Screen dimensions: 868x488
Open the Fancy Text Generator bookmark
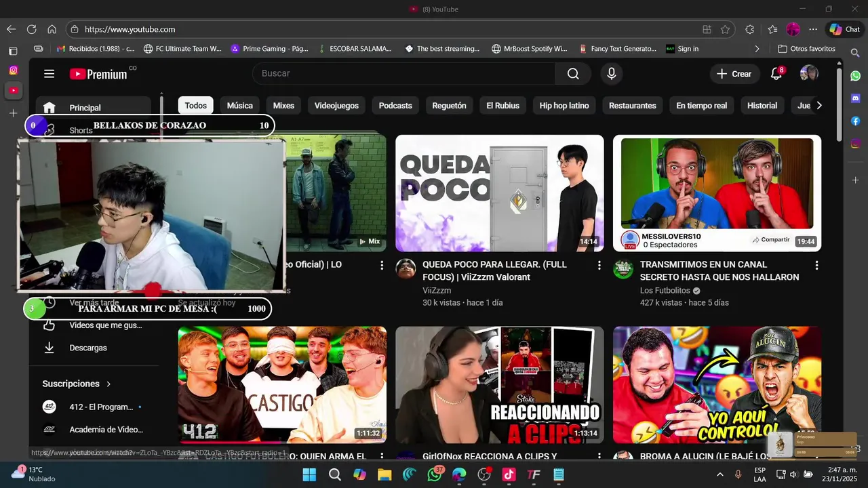coord(617,49)
